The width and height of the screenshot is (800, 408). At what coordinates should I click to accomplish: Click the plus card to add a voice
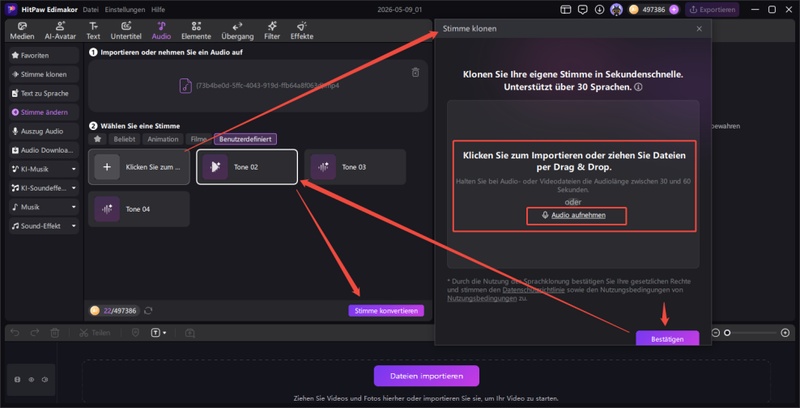(139, 167)
